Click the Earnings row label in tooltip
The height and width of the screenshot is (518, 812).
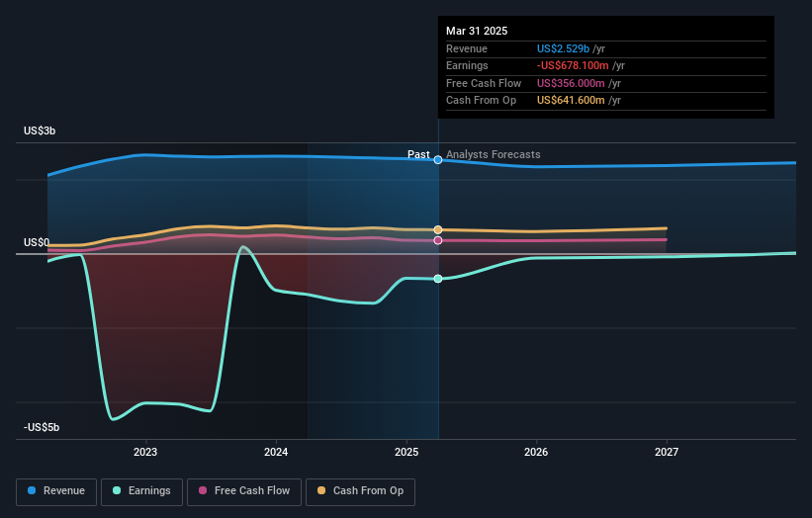click(x=467, y=65)
